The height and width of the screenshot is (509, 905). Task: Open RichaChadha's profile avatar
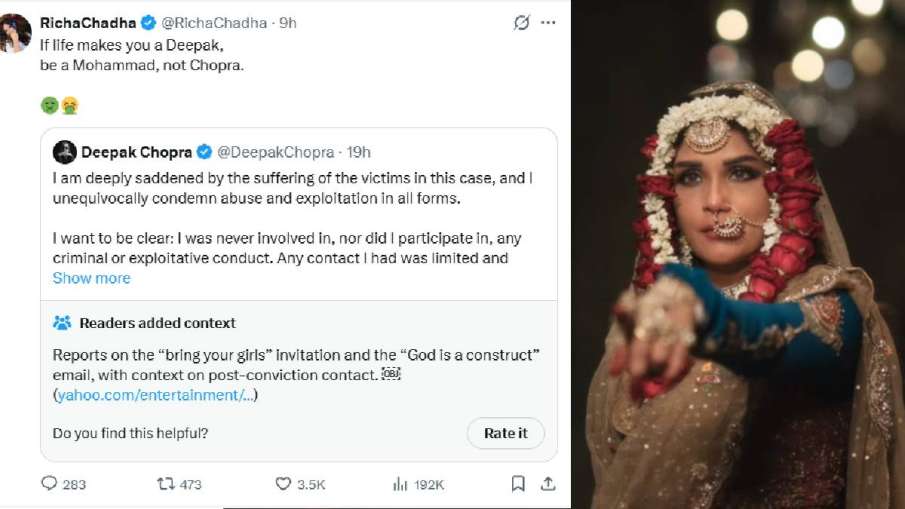click(x=16, y=32)
